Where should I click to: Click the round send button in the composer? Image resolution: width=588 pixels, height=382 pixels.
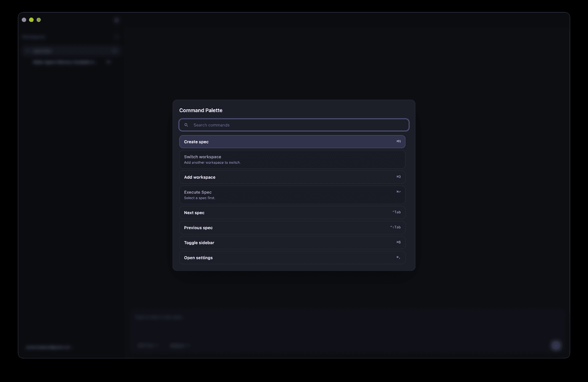click(x=556, y=345)
